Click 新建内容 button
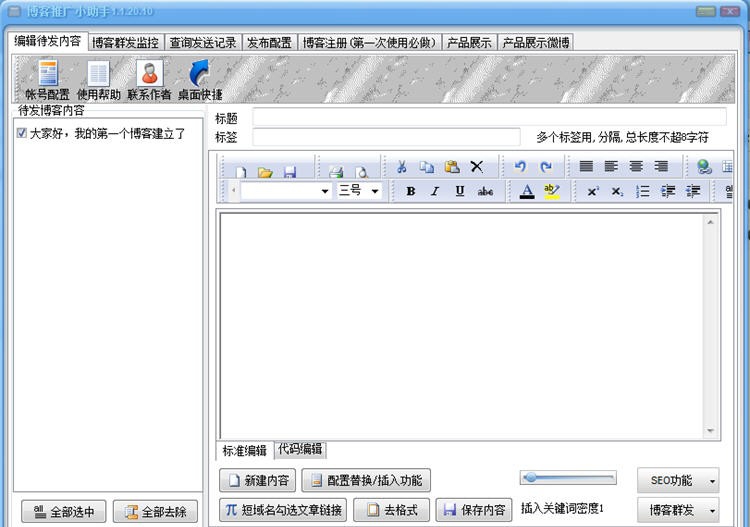The height and width of the screenshot is (527, 750). 257,480
